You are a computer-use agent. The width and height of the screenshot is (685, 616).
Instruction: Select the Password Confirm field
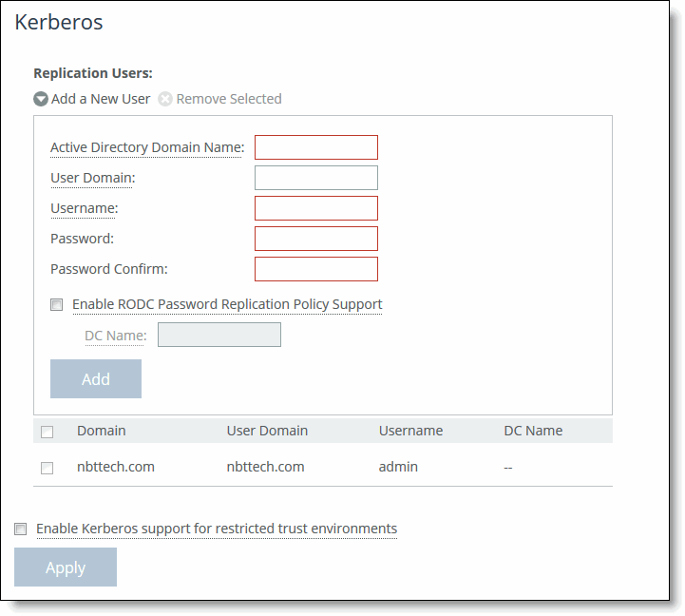point(315,269)
